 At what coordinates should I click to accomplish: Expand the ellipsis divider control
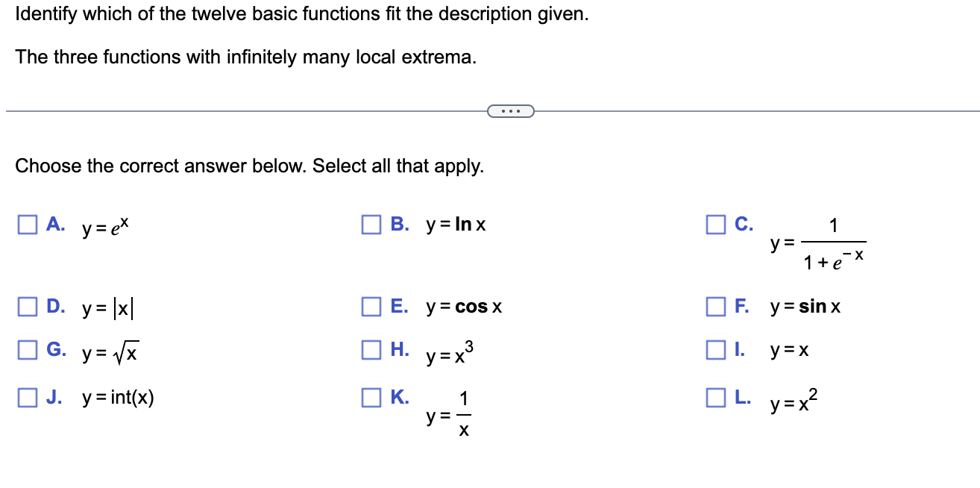[511, 110]
